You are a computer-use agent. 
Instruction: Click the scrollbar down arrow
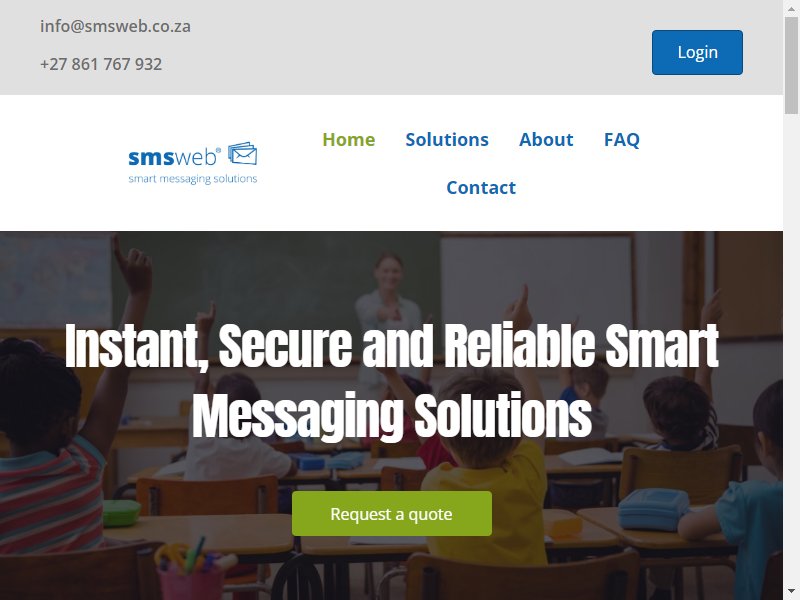click(x=791, y=592)
